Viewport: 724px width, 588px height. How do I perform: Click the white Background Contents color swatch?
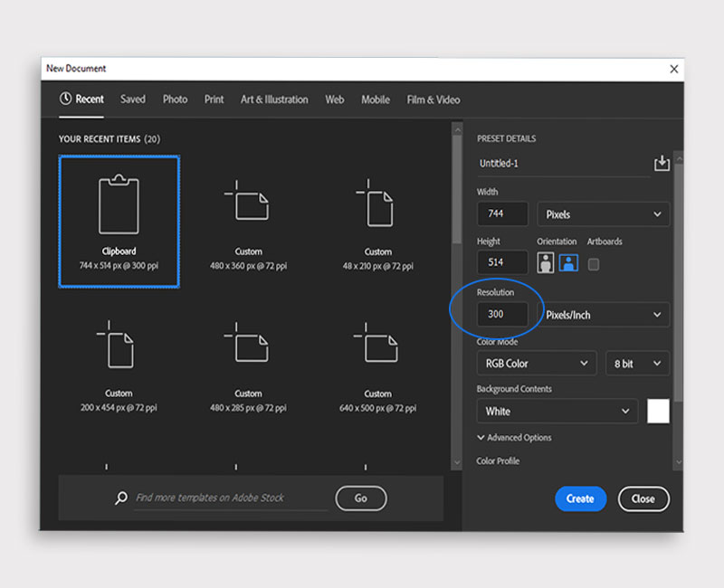(659, 411)
